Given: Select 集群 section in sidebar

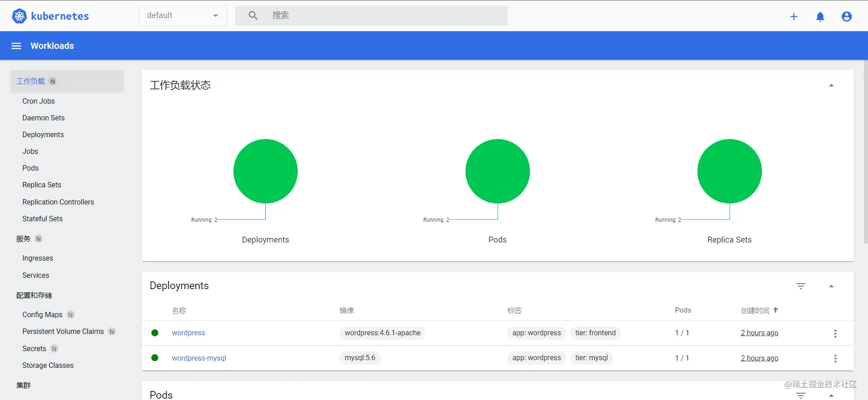Looking at the screenshot, I should (24, 386).
